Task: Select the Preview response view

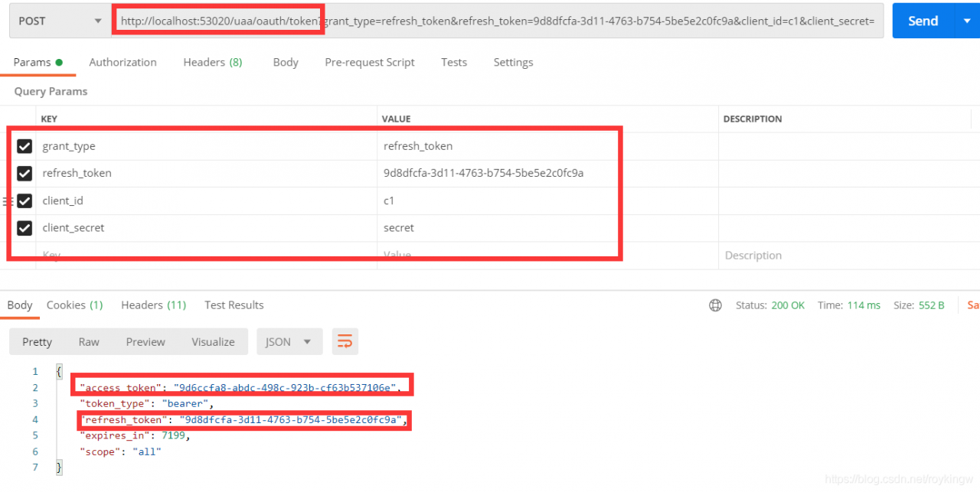Action: (x=145, y=342)
